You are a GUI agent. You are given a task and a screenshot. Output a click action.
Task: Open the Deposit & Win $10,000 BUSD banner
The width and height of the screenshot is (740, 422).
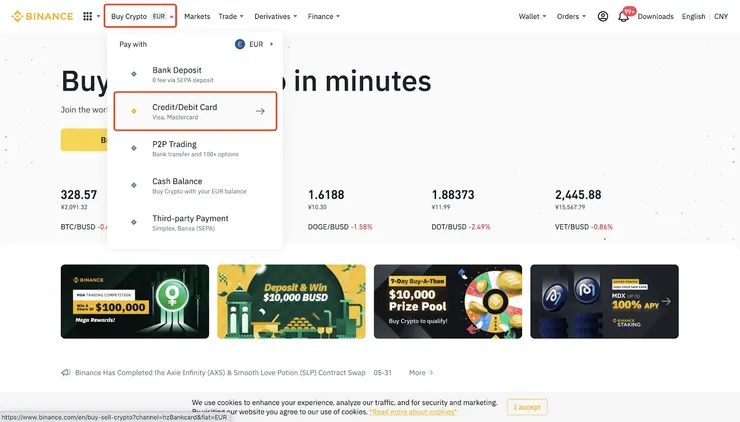click(291, 301)
